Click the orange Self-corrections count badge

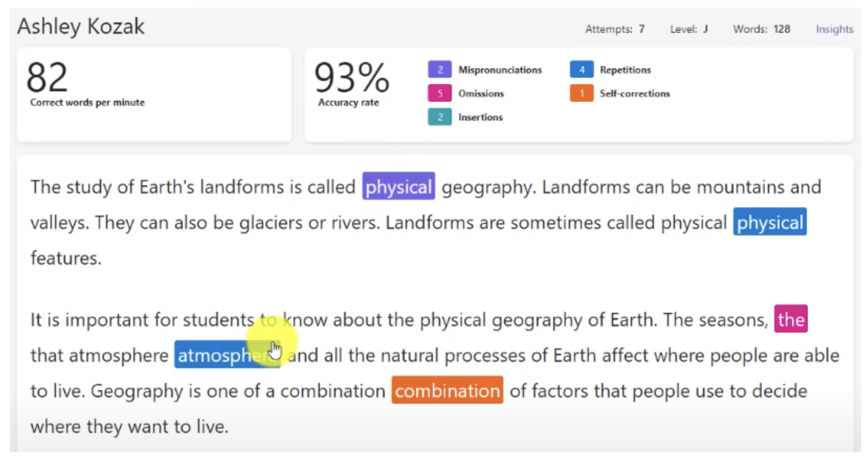581,93
